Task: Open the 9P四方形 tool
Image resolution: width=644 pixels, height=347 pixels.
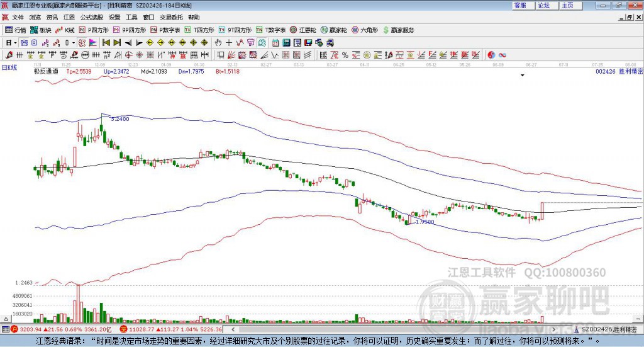Action: pos(130,30)
